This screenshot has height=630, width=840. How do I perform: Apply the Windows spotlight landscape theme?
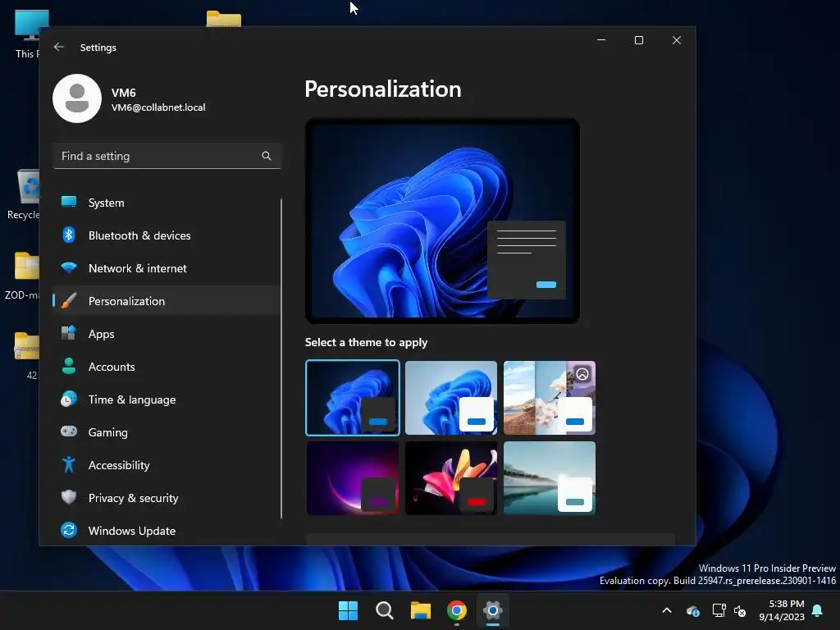coord(550,398)
